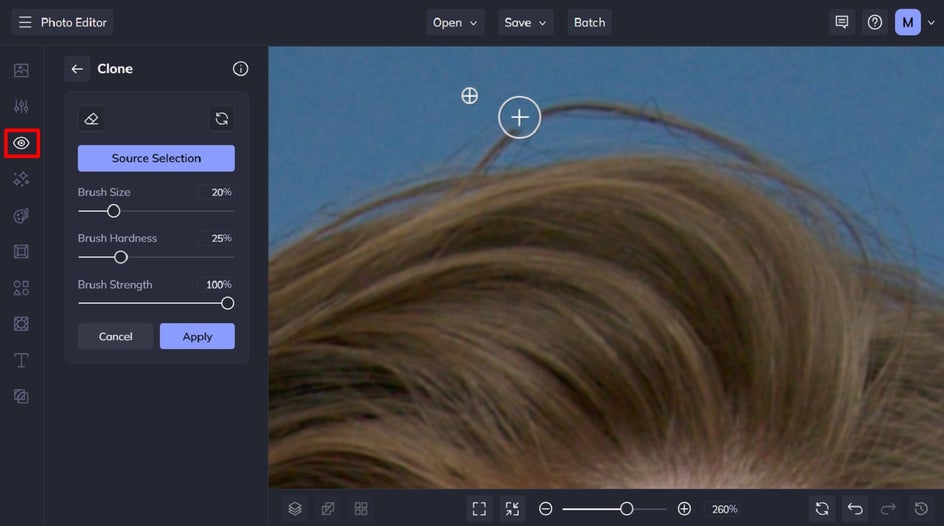Open the help question mark icon
The width and height of the screenshot is (944, 526).
(875, 22)
